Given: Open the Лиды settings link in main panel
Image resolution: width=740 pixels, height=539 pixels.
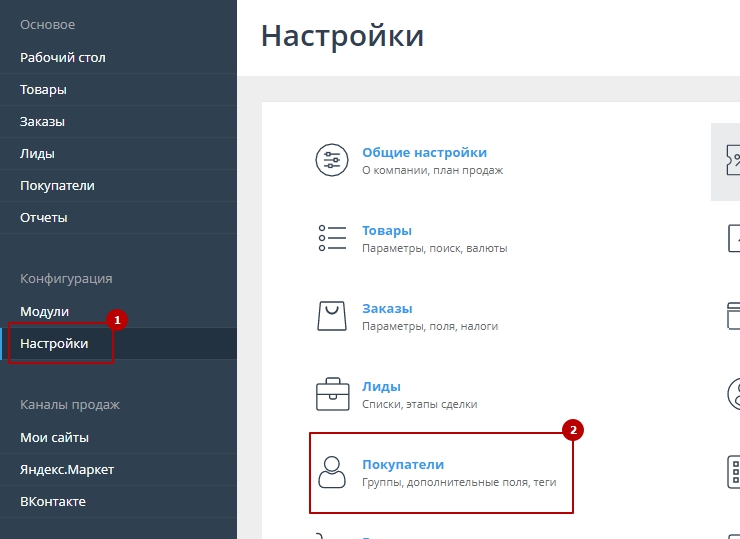Looking at the screenshot, I should coord(381,387).
